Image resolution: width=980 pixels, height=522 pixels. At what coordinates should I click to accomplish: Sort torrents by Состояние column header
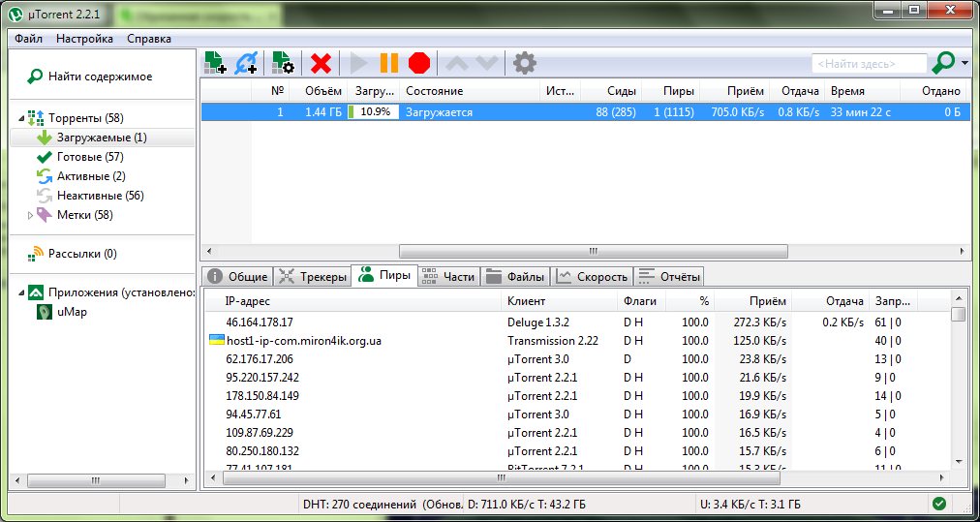[x=470, y=91]
